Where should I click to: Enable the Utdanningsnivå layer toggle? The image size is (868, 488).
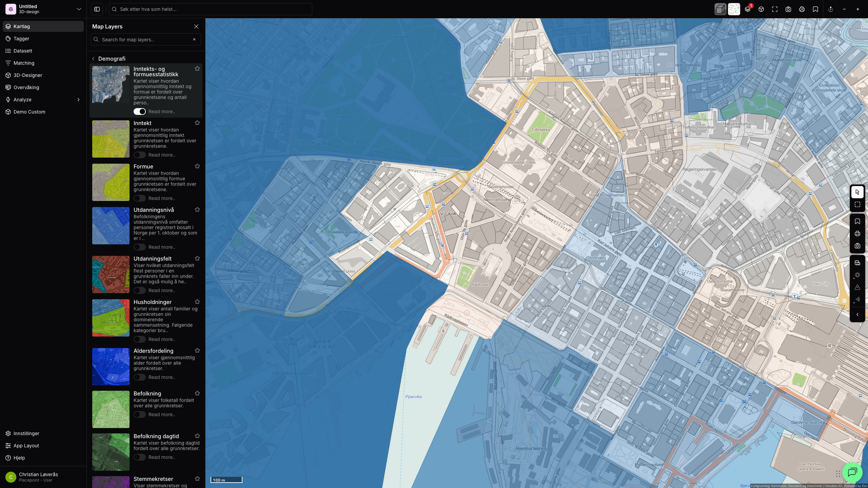point(140,247)
